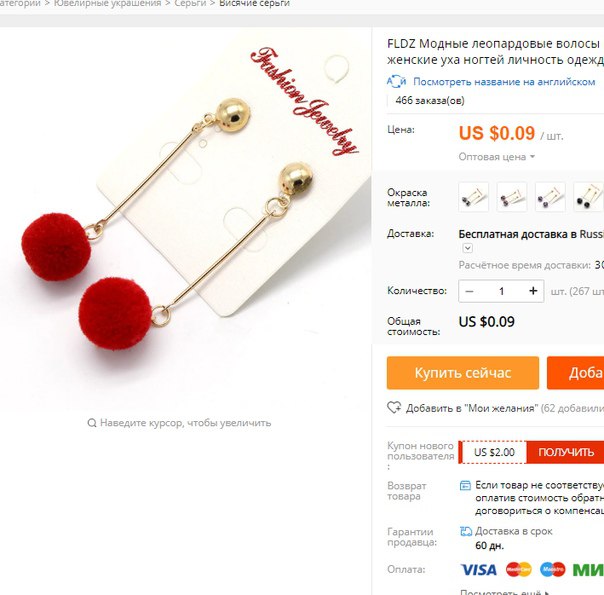Expand Посмотреть ещё payment options
Image resolution: width=604 pixels, height=595 pixels.
tap(505, 592)
